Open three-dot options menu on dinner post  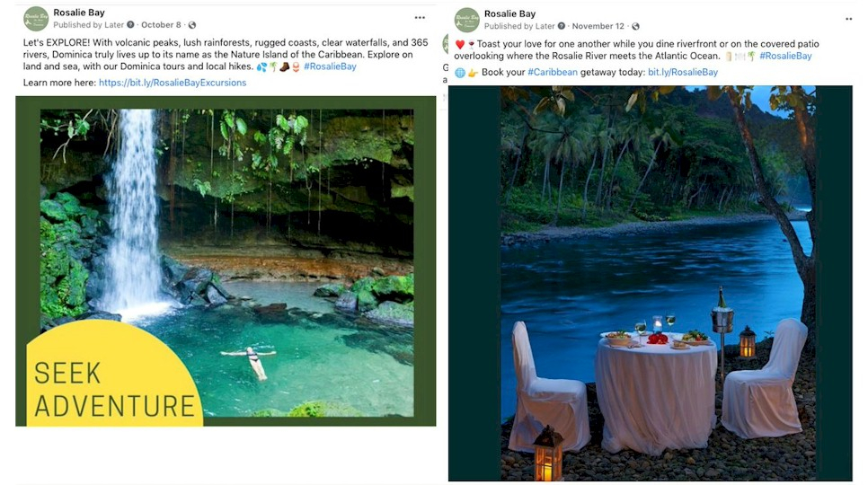pyautogui.click(x=848, y=19)
